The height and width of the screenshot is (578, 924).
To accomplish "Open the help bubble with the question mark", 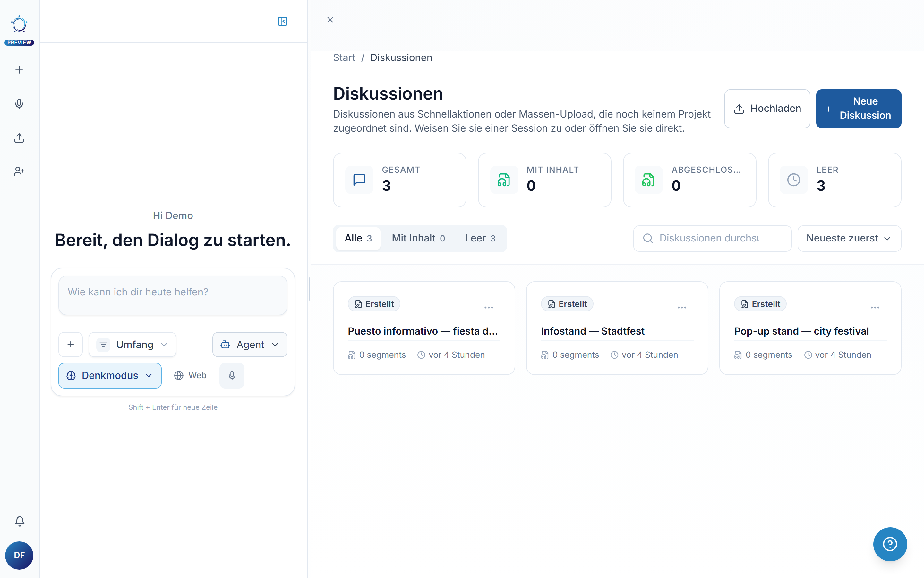I will (890, 544).
